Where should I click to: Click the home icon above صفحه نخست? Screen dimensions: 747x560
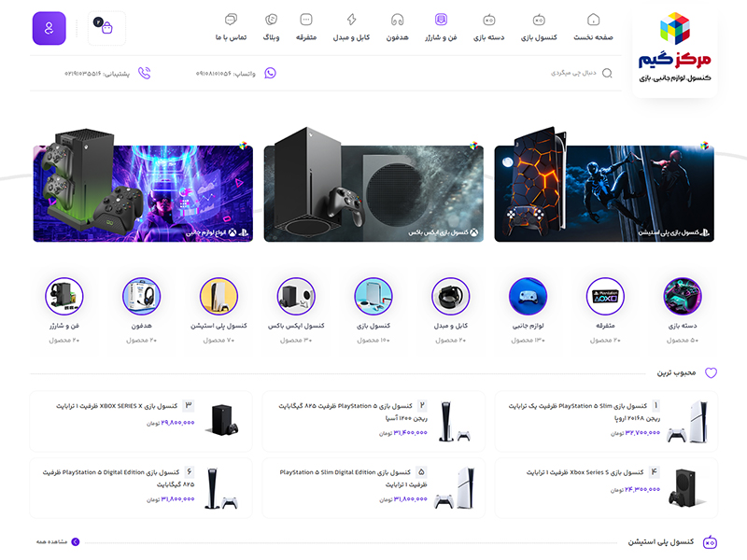(593, 20)
